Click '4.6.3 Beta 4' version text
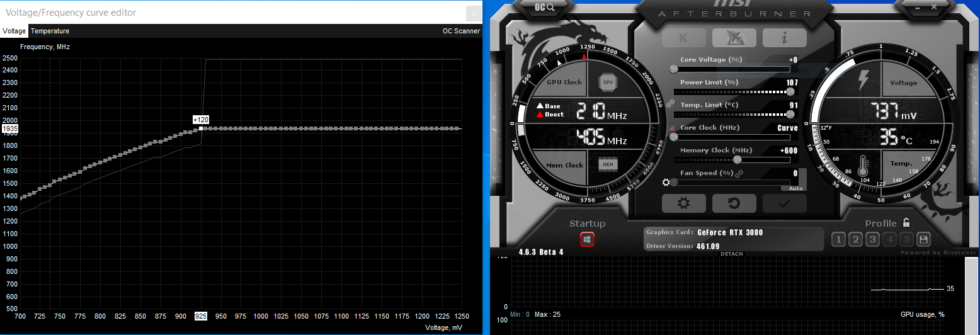The width and height of the screenshot is (980, 335). (541, 252)
